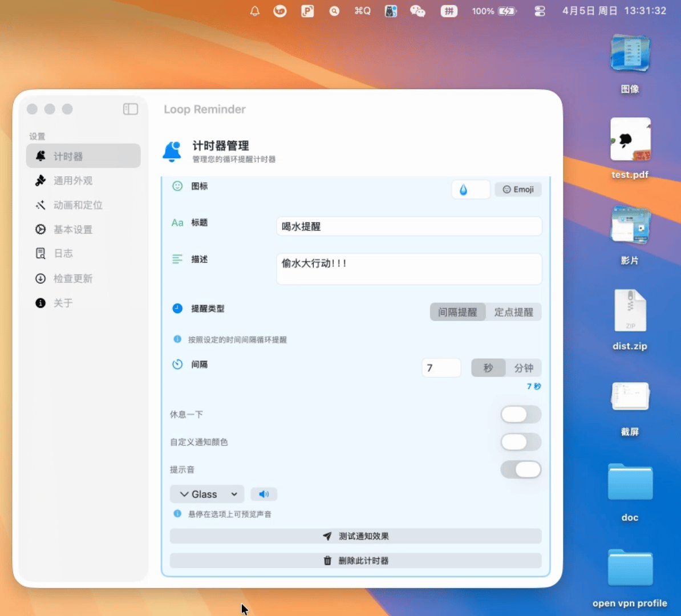Open macOS Control Center icon

point(540,11)
